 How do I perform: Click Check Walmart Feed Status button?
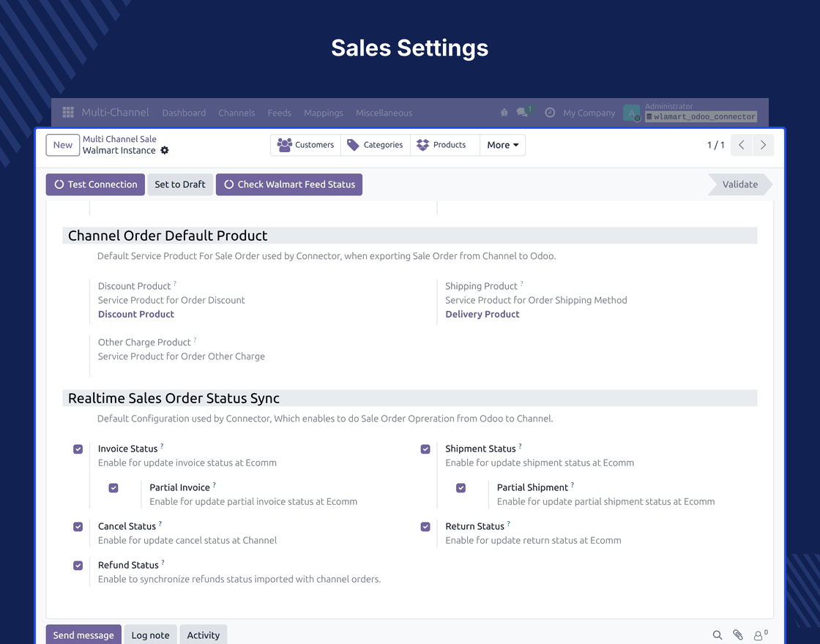[289, 184]
